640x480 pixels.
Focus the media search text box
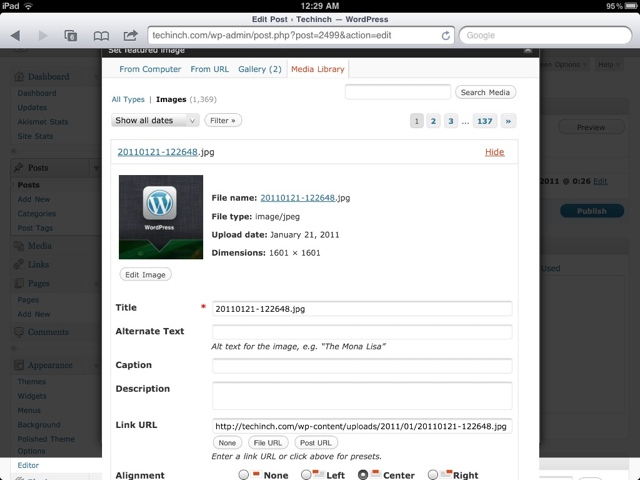pyautogui.click(x=398, y=92)
